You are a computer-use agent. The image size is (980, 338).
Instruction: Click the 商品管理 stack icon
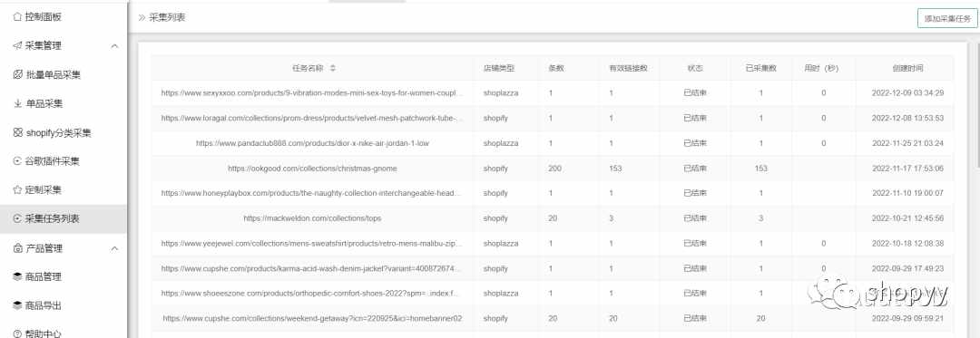(x=17, y=277)
